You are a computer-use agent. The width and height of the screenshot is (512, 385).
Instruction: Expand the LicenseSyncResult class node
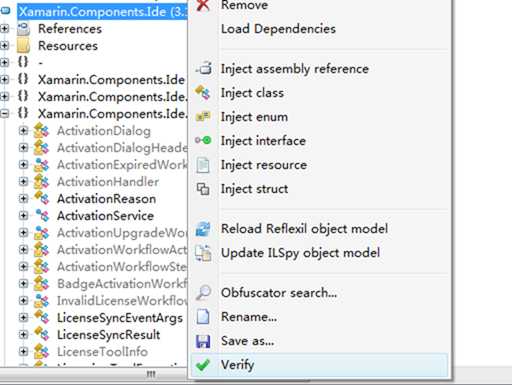23,334
